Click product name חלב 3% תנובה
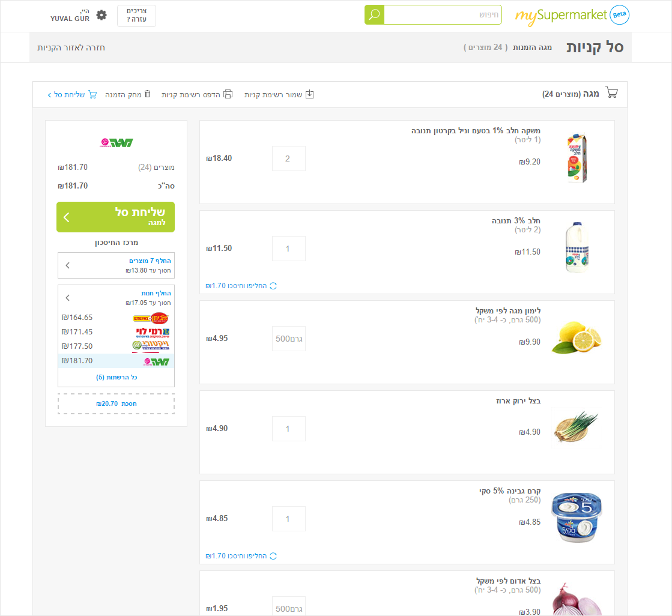The image size is (672, 616). tap(516, 220)
